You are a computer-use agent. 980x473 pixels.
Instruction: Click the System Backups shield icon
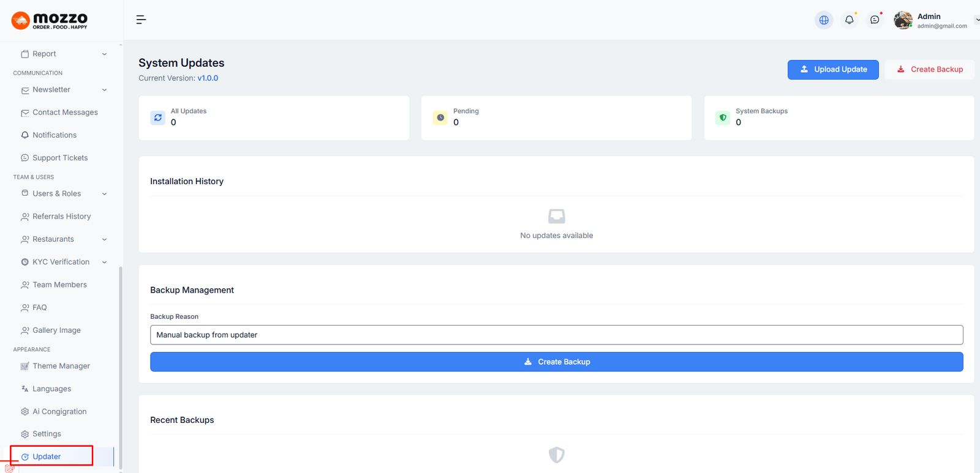[723, 117]
